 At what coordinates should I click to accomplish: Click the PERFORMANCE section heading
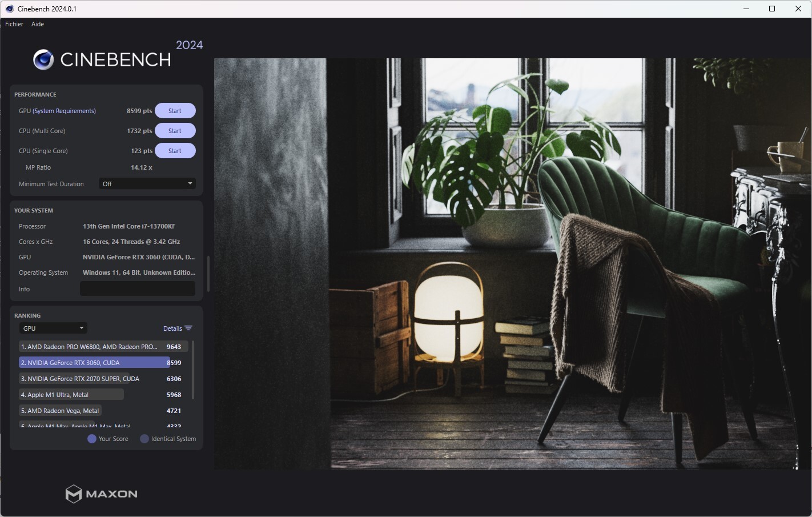(35, 94)
